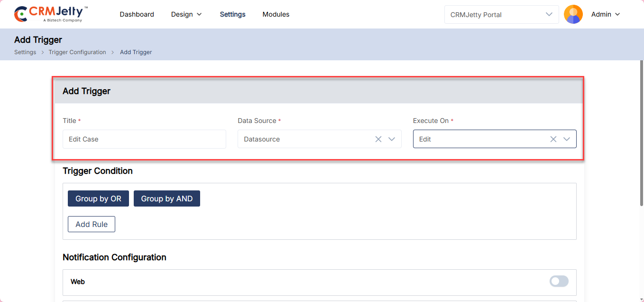Expand the Design menu
This screenshot has height=302, width=644.
pos(186,14)
